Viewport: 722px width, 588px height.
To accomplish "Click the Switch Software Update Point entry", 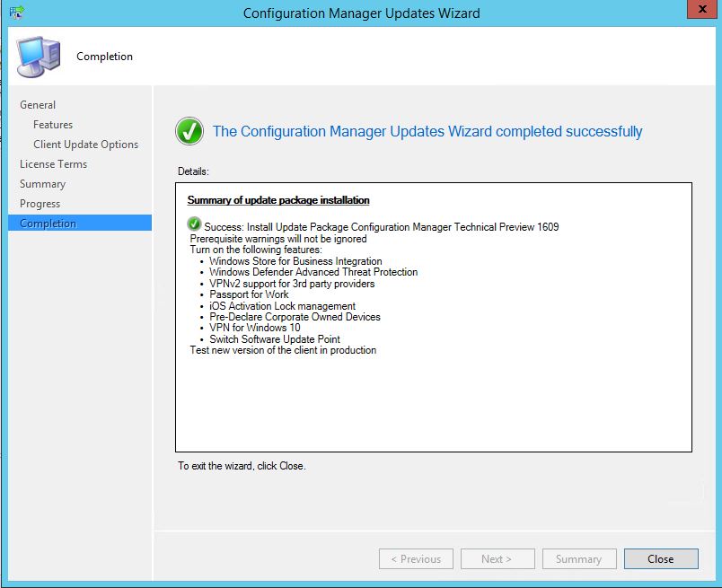I will (x=274, y=339).
